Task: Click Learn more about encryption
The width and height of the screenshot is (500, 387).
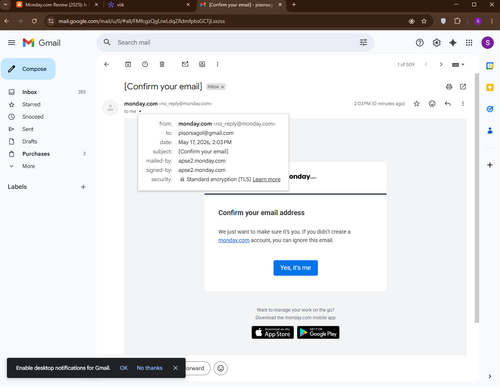Action: click(x=266, y=179)
